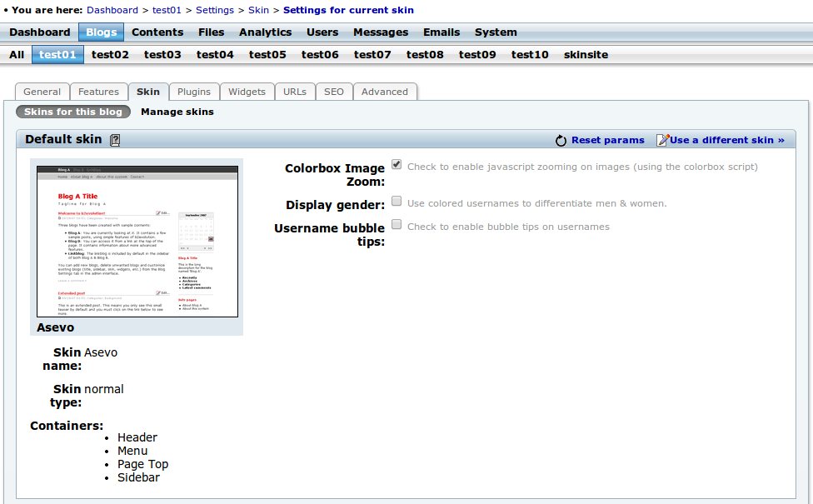
Task: Open the SEO settings tab
Action: pyautogui.click(x=334, y=92)
